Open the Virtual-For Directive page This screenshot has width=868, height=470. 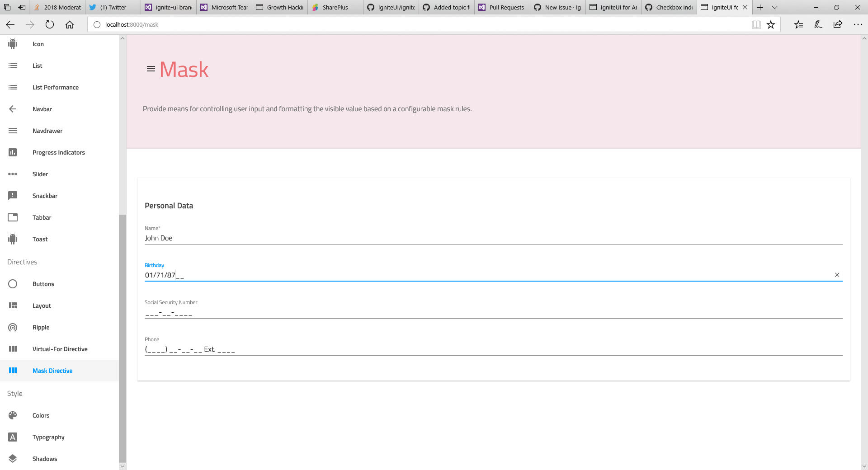(60, 349)
